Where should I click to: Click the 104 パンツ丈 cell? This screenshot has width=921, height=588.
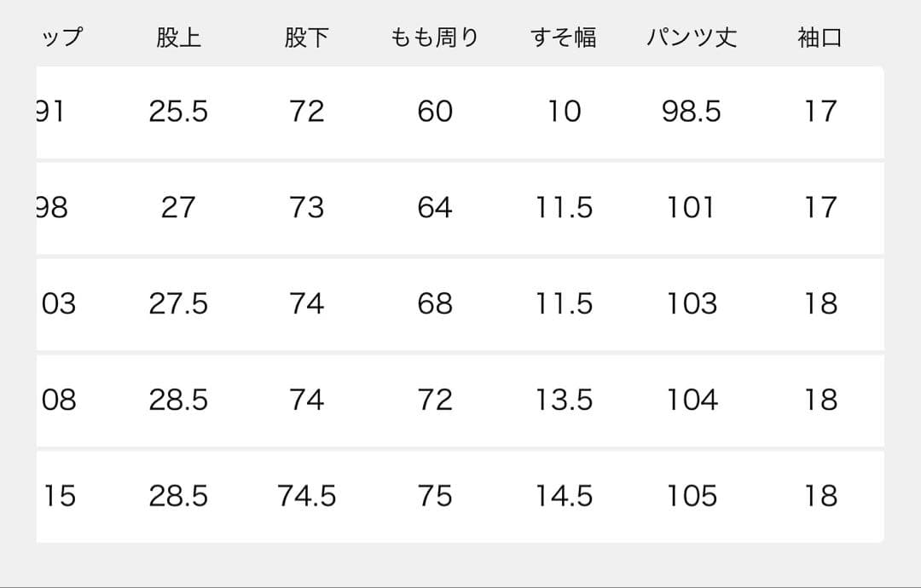tap(692, 401)
